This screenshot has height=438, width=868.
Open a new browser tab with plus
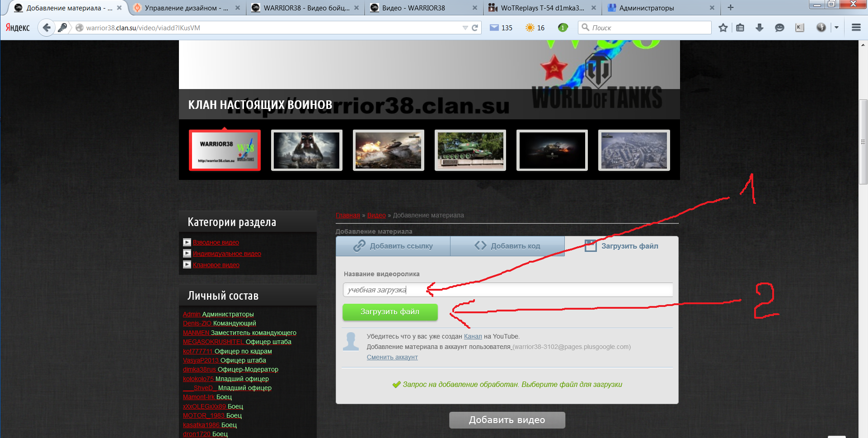point(730,8)
